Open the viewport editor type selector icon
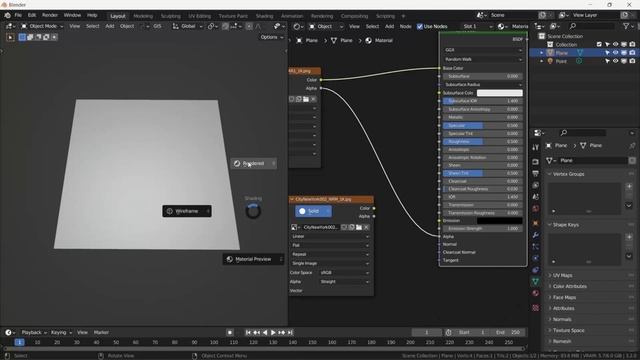The height and width of the screenshot is (360, 640). coord(10,26)
